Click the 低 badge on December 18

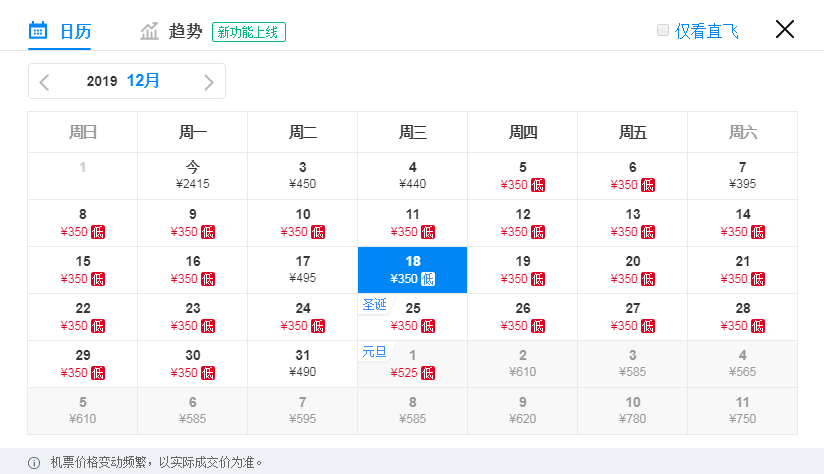pos(428,279)
